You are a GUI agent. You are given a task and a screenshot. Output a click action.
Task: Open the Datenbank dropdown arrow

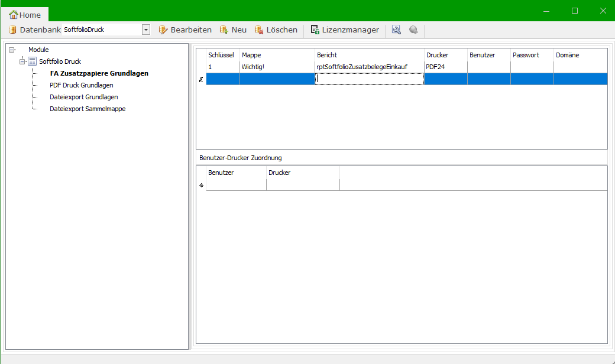(x=146, y=30)
